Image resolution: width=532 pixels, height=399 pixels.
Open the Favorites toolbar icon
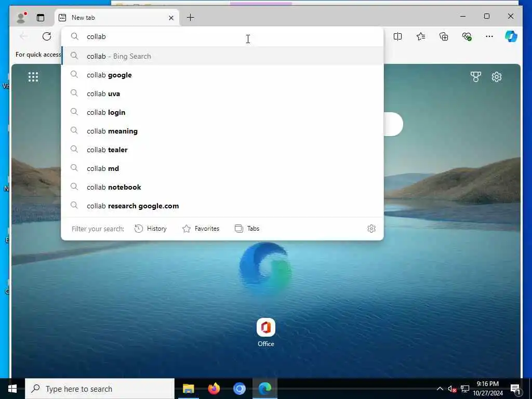421,36
